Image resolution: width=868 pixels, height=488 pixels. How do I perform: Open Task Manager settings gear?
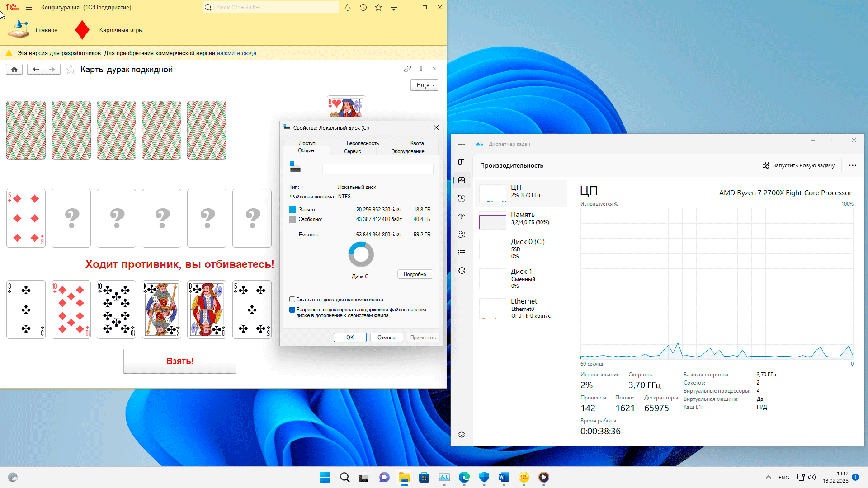coord(462,435)
